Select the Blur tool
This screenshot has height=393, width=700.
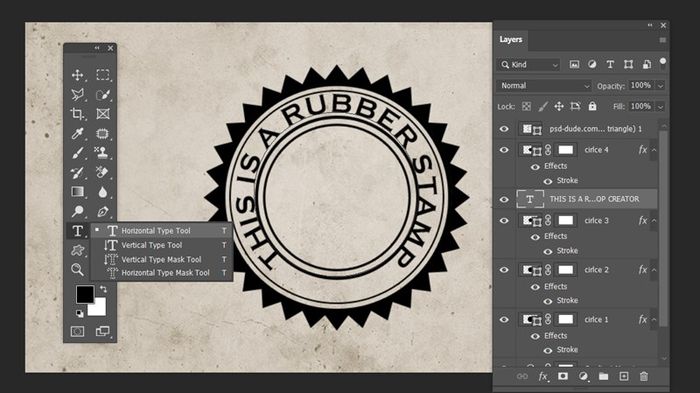click(x=103, y=192)
